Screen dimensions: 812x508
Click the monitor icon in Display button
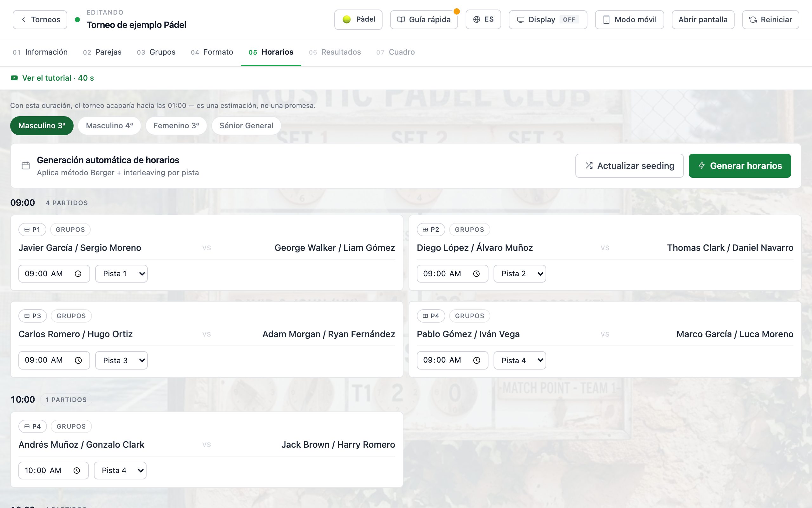(x=521, y=20)
